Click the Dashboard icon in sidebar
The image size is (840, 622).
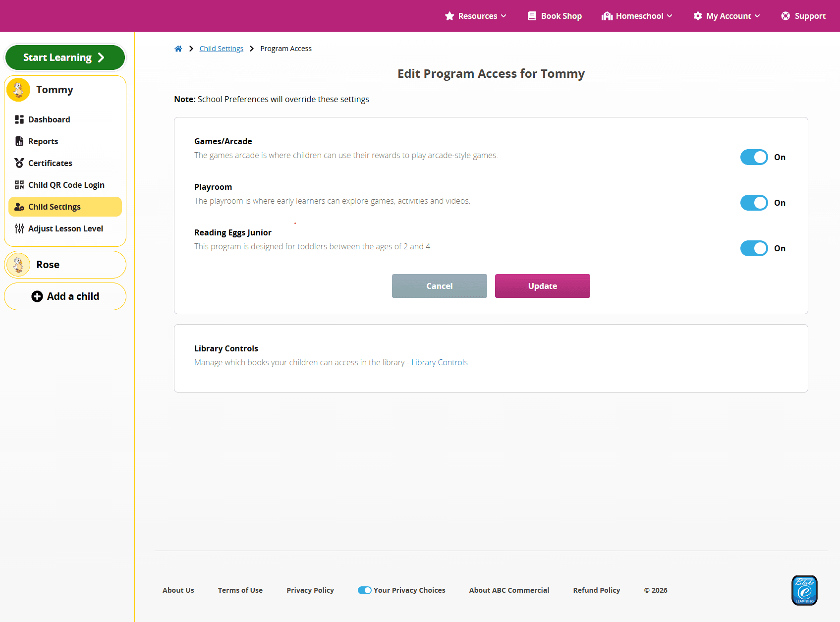click(19, 119)
